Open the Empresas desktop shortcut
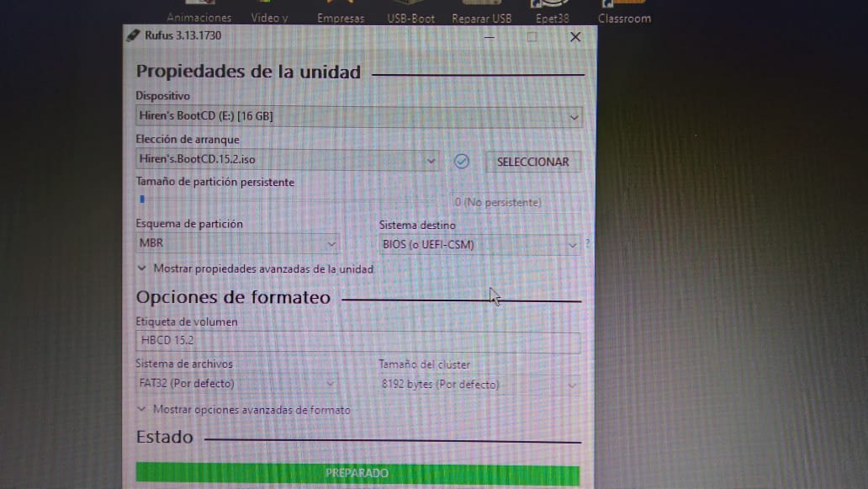Viewport: 868px width, 489px height. (341, 13)
